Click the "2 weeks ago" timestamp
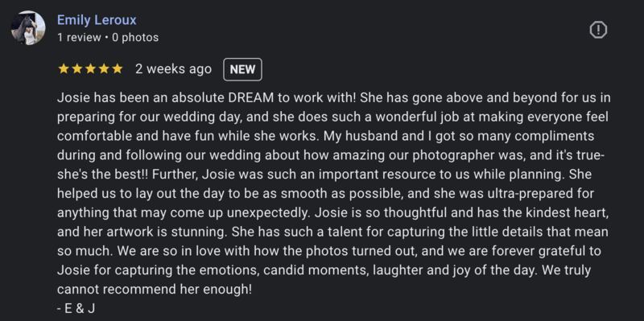Image resolution: width=644 pixels, height=321 pixels. tap(173, 68)
